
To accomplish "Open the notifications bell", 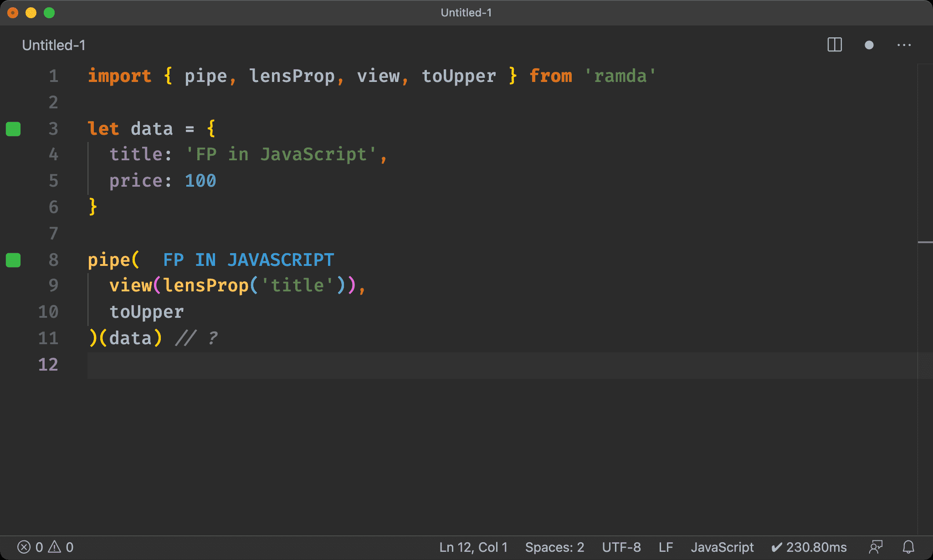I will click(x=908, y=547).
